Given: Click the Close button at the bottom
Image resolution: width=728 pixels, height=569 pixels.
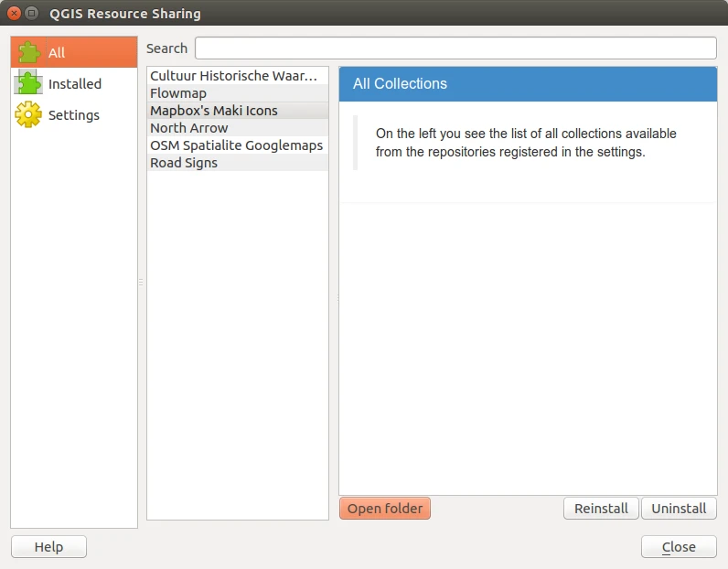Looking at the screenshot, I should point(679,547).
